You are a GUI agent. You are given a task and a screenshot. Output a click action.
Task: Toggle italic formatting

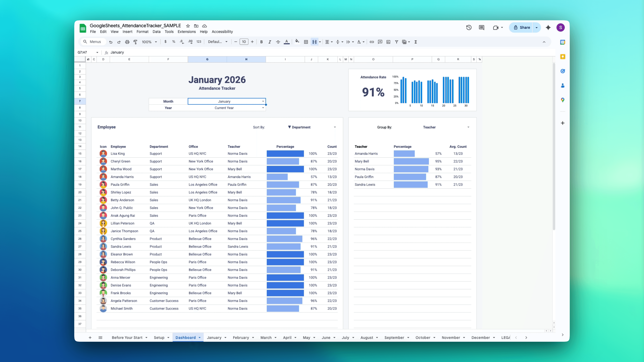(270, 42)
